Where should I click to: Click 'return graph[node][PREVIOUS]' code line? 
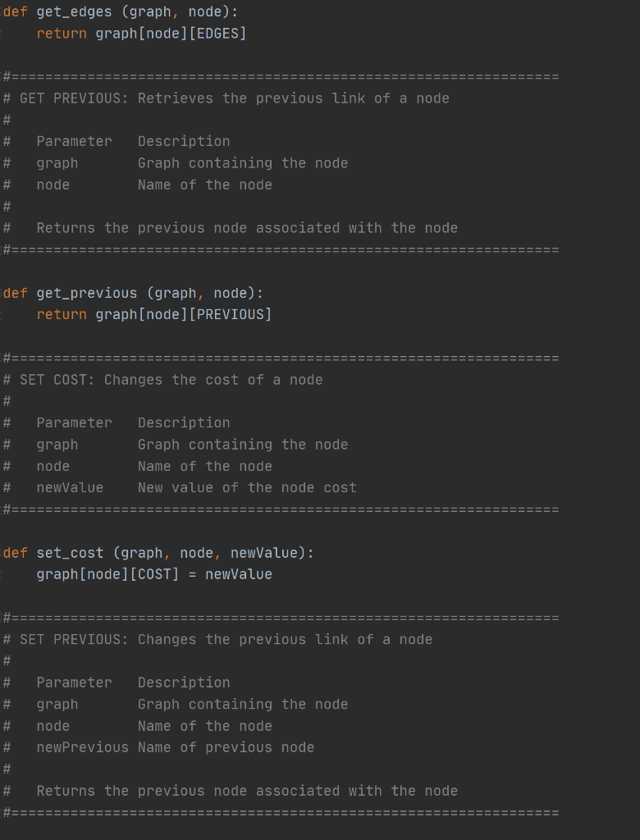(x=154, y=314)
